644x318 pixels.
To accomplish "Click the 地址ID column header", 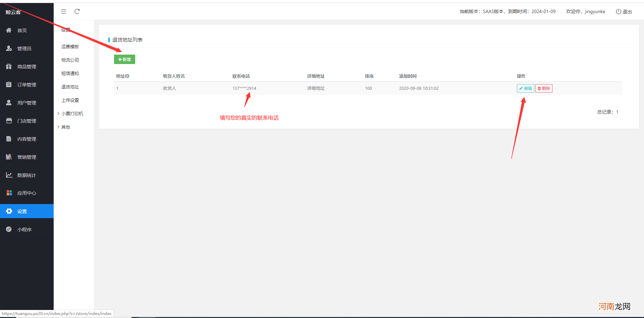I will pos(123,76).
